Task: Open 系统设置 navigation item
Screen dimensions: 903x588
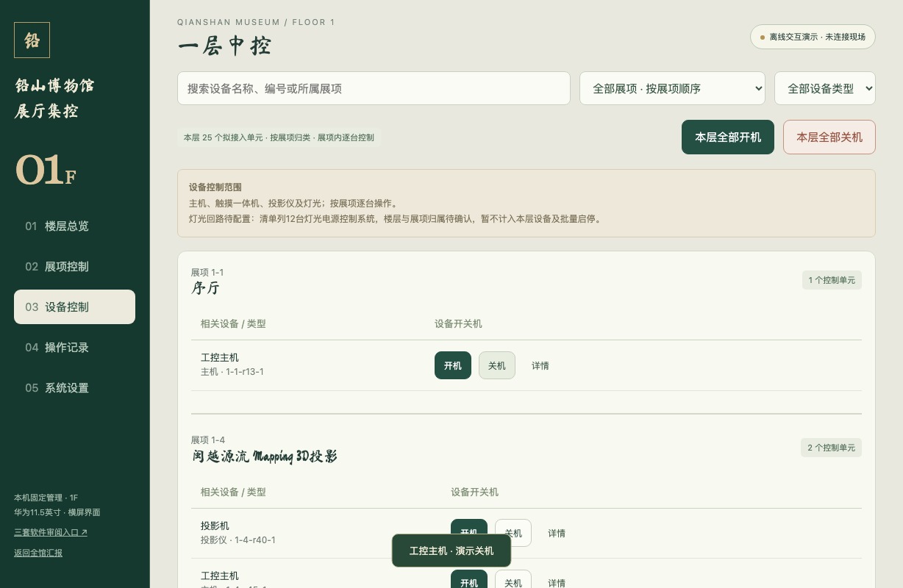Action: [x=74, y=387]
